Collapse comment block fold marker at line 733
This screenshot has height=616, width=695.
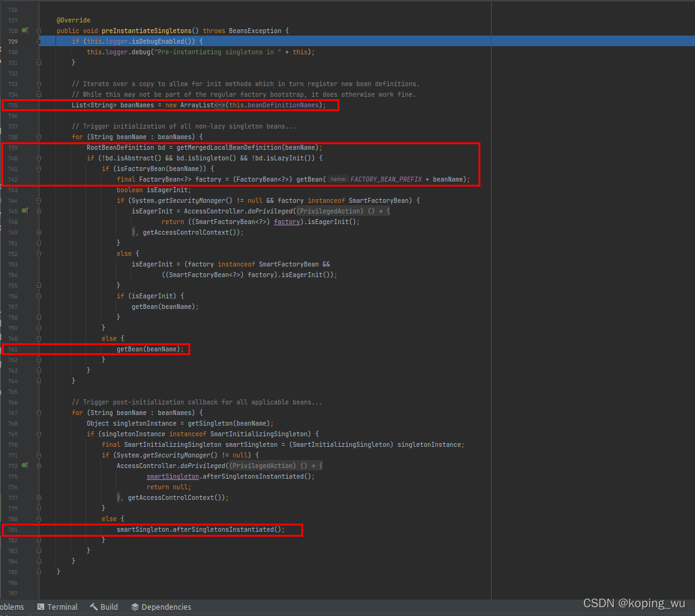(x=39, y=84)
